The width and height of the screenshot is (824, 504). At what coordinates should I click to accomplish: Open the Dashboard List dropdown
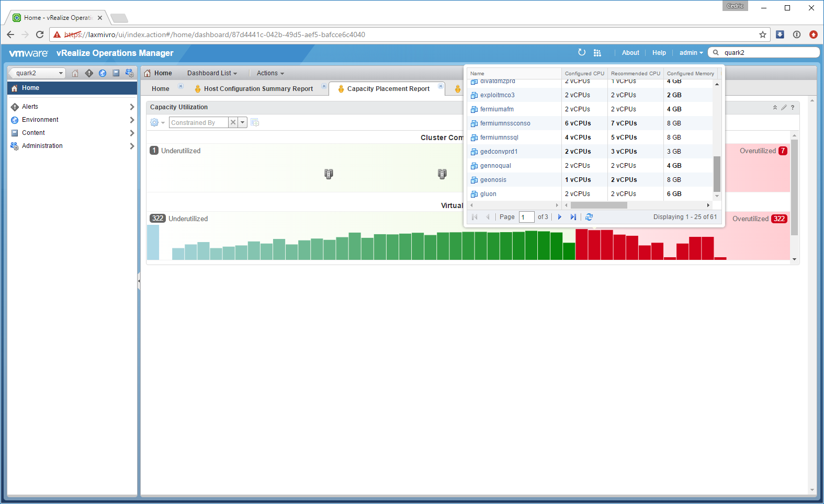pos(212,73)
